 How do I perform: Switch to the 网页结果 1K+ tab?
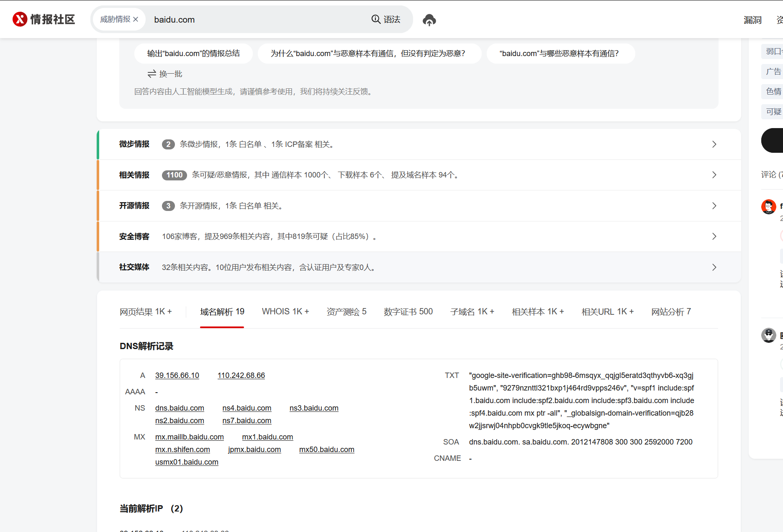pos(146,312)
